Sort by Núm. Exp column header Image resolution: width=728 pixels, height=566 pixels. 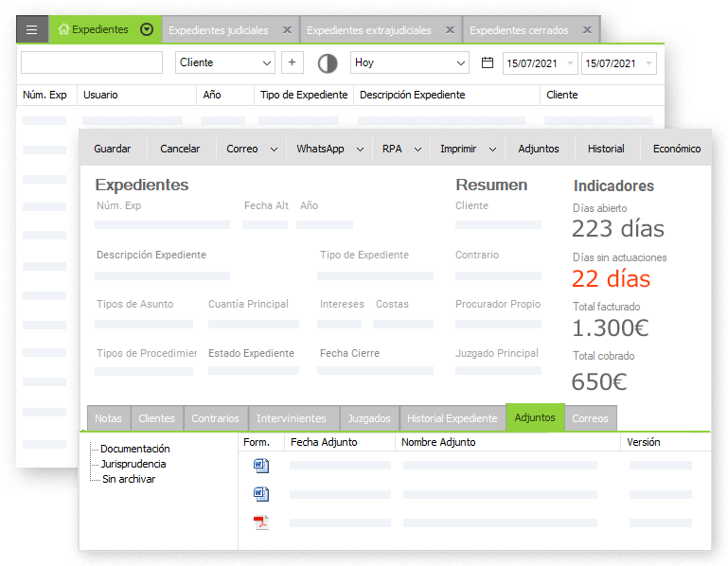click(x=45, y=95)
